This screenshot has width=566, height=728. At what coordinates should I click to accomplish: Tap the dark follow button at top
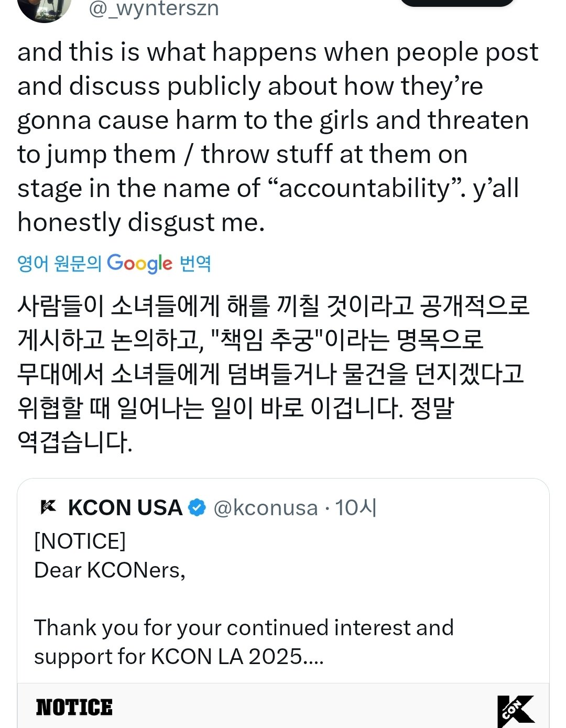[x=458, y=3]
